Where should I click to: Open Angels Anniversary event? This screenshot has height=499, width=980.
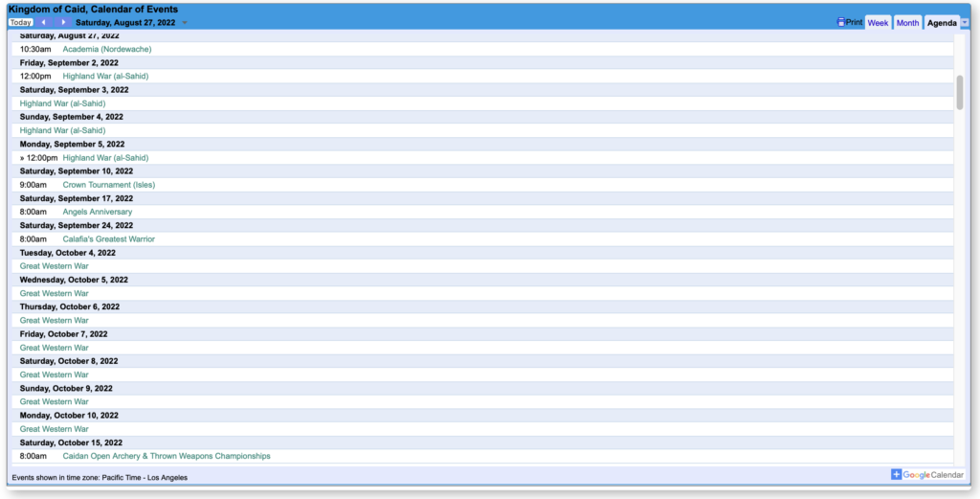(98, 212)
